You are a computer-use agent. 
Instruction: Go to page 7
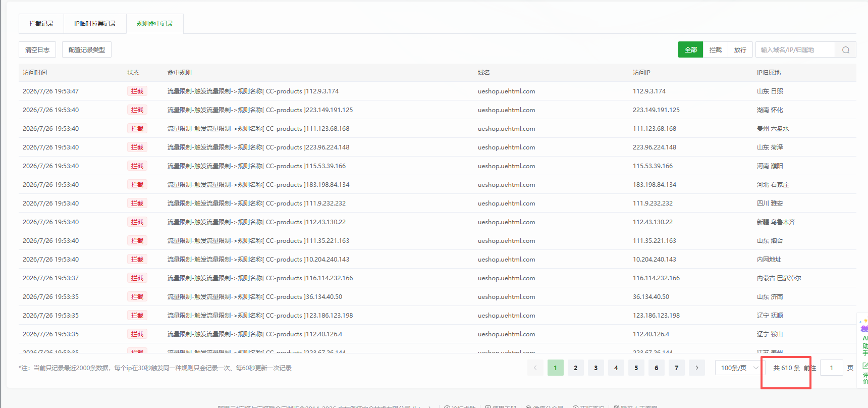tap(677, 368)
